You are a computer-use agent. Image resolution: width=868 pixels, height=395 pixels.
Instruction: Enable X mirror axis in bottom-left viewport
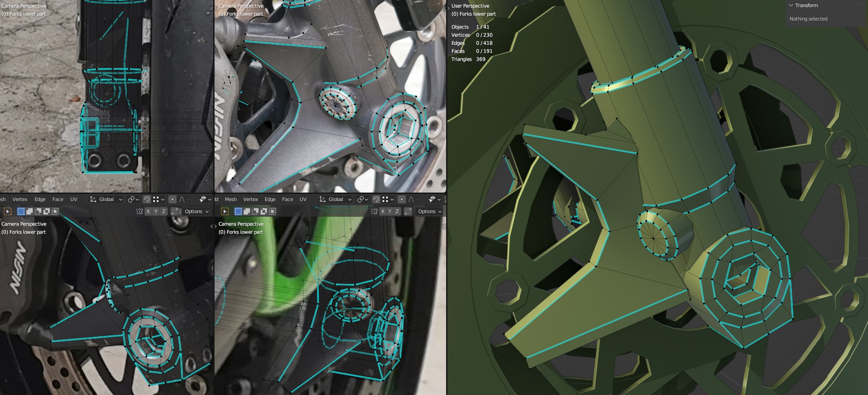[x=148, y=211]
